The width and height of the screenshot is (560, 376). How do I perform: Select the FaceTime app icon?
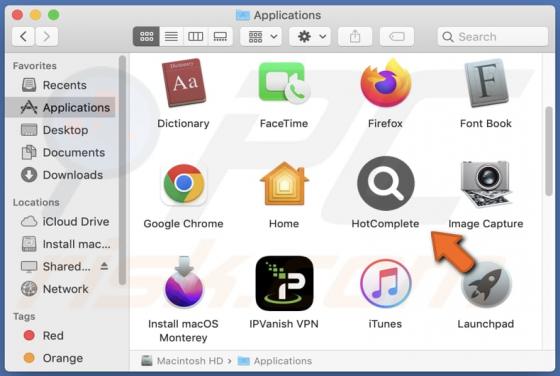(x=284, y=83)
